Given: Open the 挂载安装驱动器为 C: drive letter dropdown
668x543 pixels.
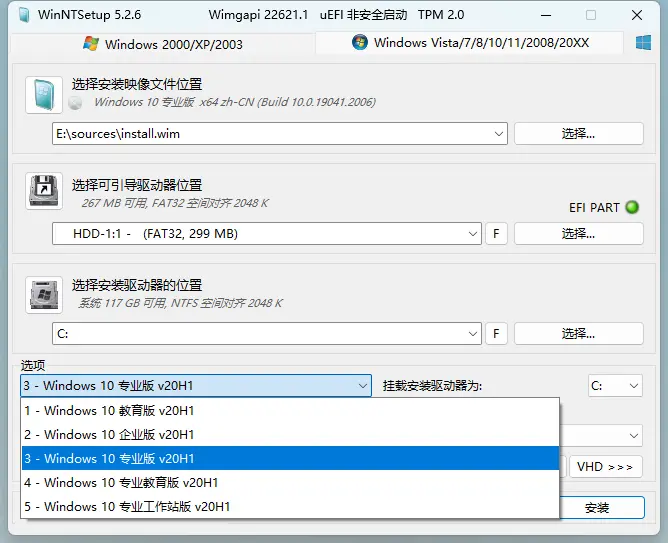Looking at the screenshot, I should point(615,386).
